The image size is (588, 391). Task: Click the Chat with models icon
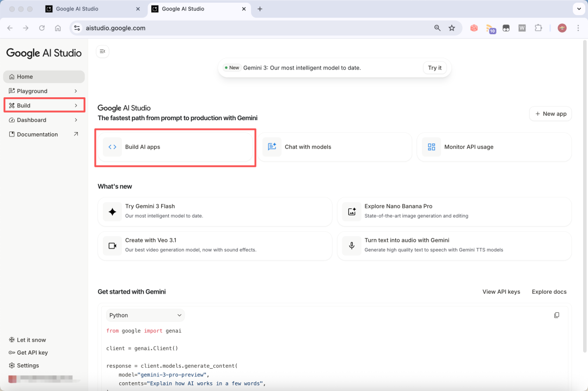pos(272,147)
